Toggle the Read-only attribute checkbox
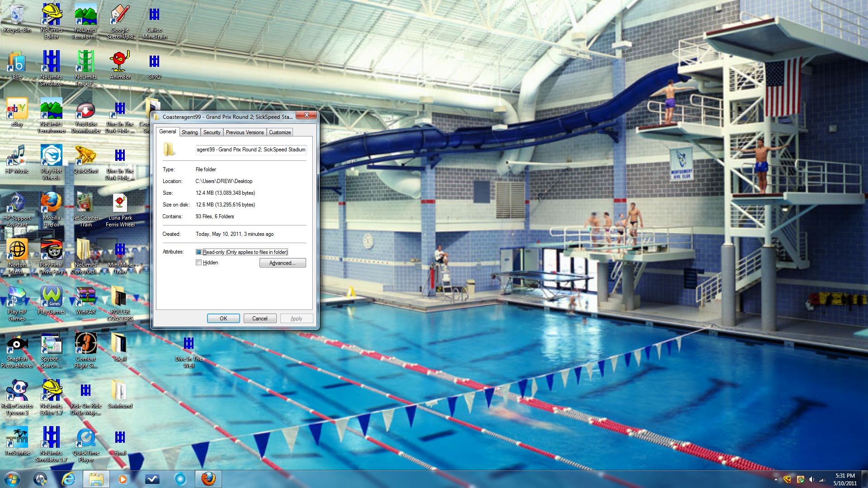Screen dimensions: 868x488 click(x=198, y=252)
